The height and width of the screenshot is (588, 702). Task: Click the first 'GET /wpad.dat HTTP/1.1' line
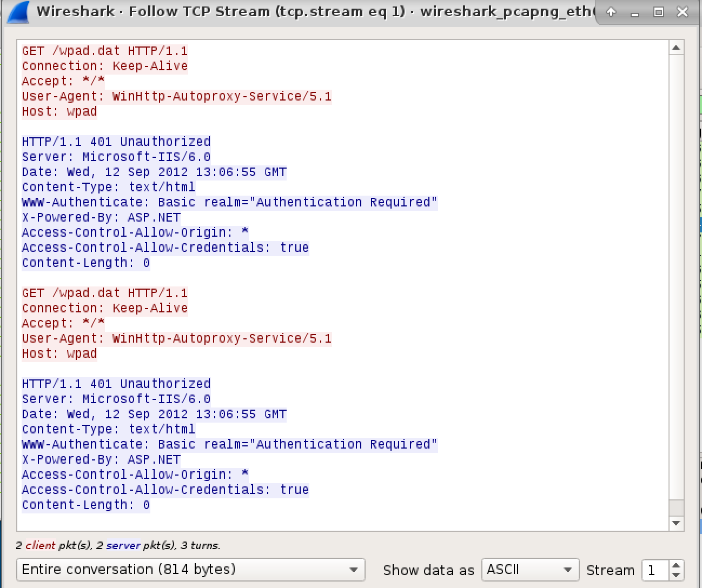pos(104,51)
